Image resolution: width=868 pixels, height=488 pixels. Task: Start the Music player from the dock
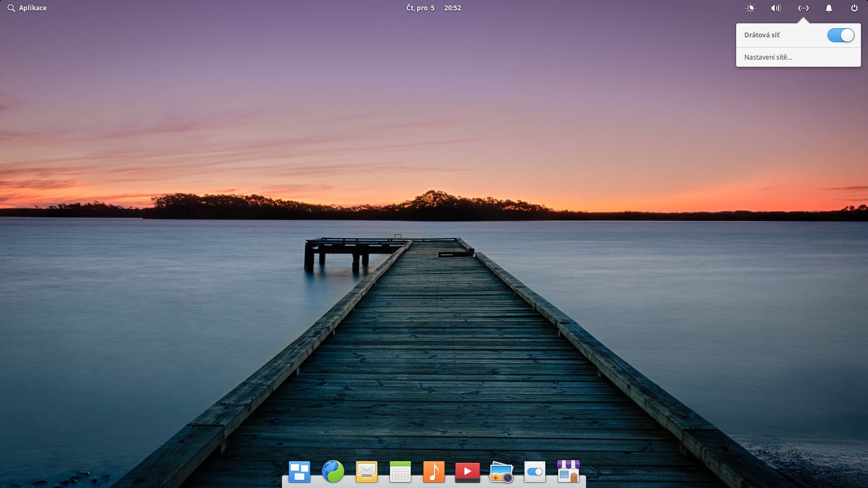pos(433,471)
